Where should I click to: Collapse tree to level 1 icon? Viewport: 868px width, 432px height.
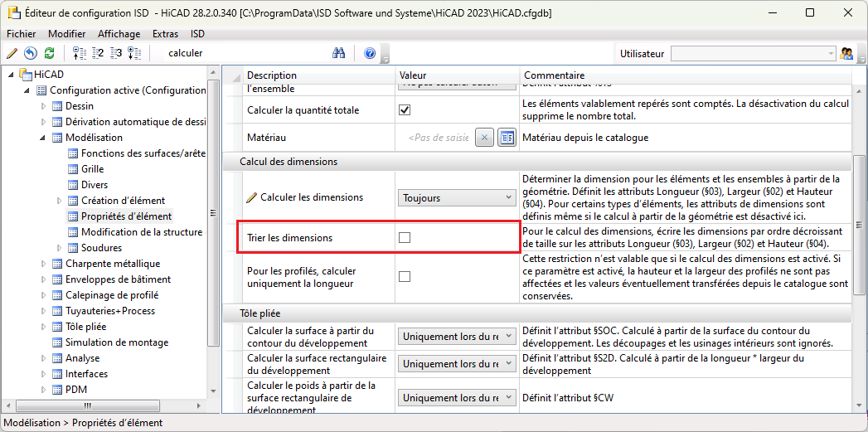coord(80,53)
